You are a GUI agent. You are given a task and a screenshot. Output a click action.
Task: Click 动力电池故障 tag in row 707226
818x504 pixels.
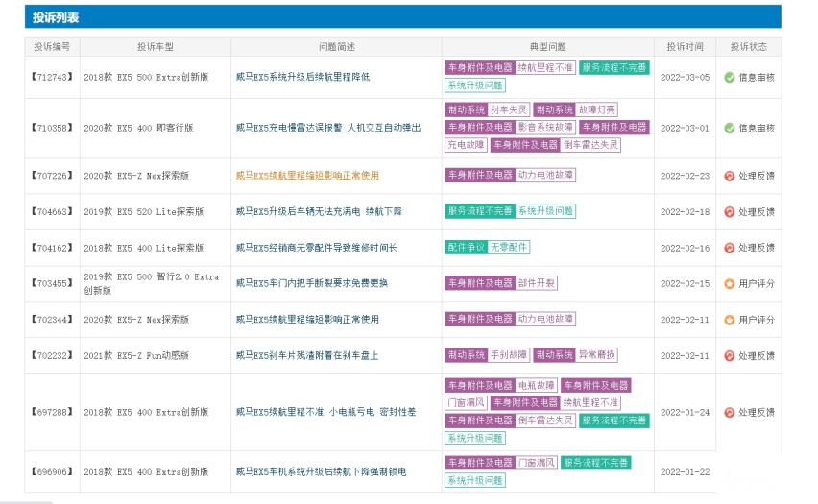[x=545, y=175]
